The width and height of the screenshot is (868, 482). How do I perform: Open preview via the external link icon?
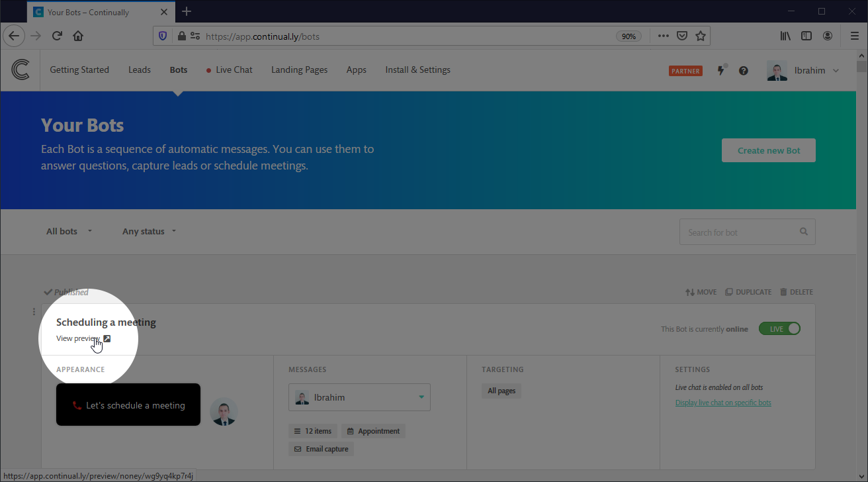point(107,338)
